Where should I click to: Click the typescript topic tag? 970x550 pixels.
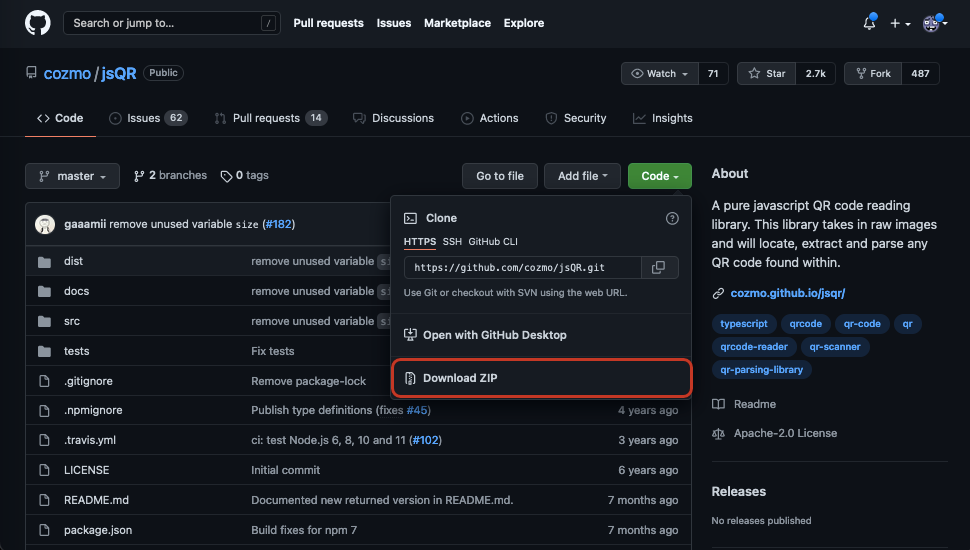(744, 324)
